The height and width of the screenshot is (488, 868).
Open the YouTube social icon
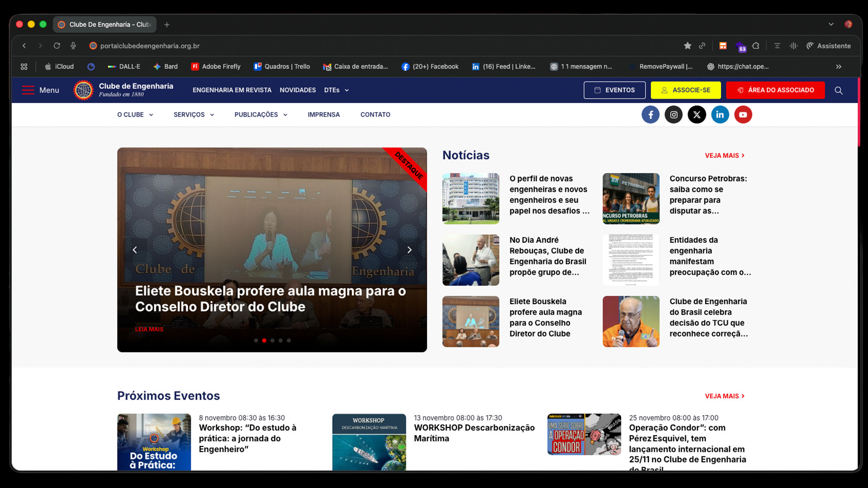coord(743,115)
